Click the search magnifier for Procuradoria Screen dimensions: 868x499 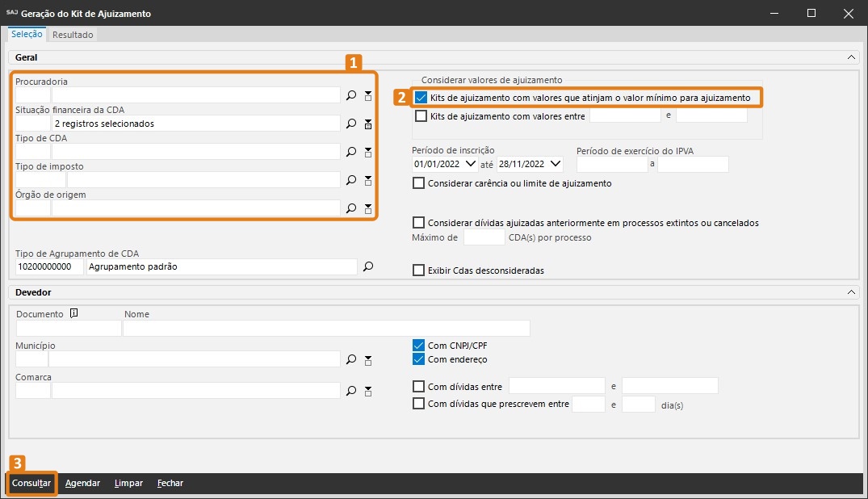point(351,95)
